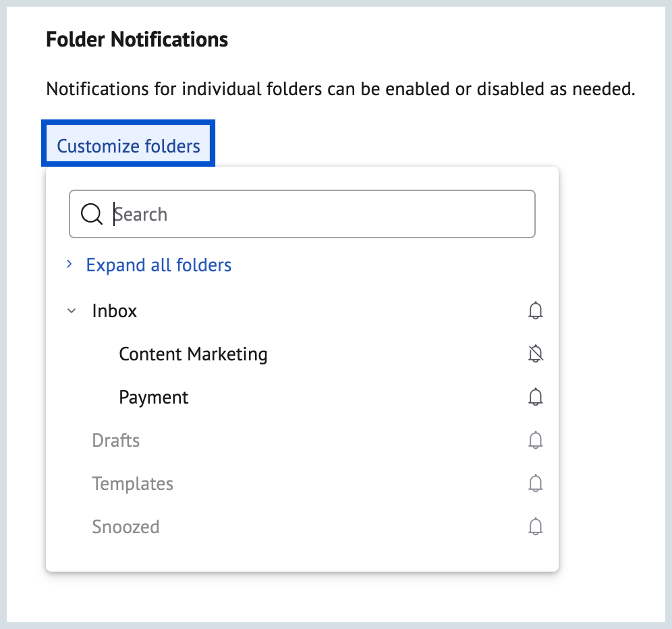Select the Payment subfolder

(x=154, y=397)
